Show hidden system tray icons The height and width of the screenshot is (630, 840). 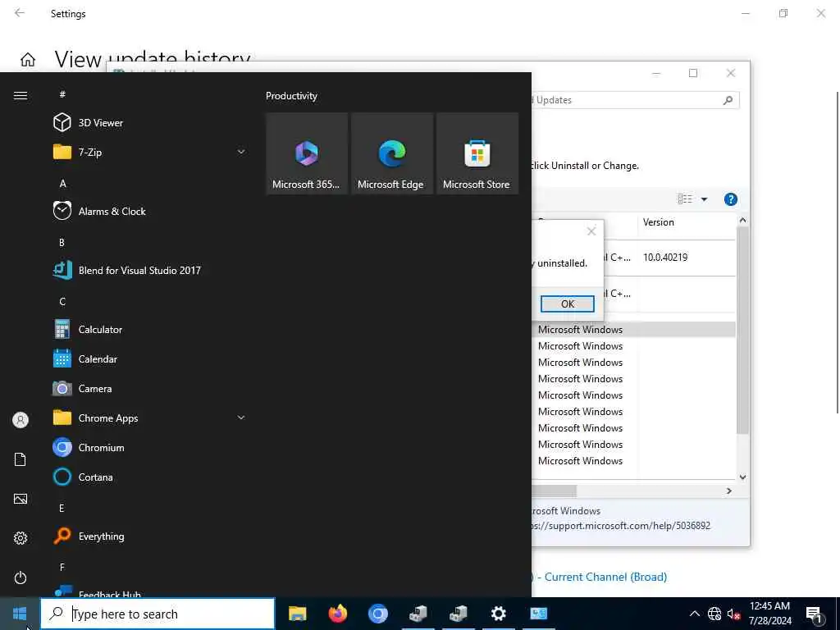click(694, 614)
